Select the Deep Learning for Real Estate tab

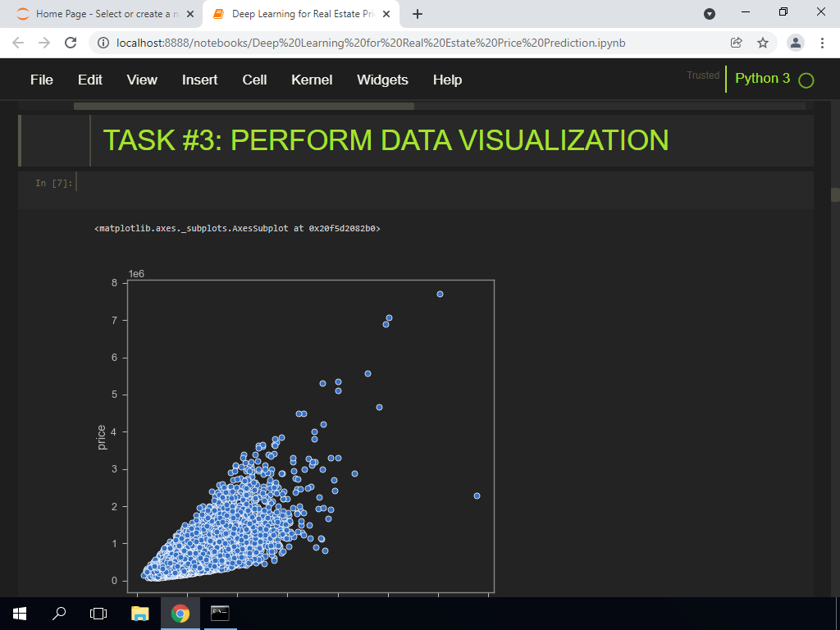pyautogui.click(x=302, y=14)
